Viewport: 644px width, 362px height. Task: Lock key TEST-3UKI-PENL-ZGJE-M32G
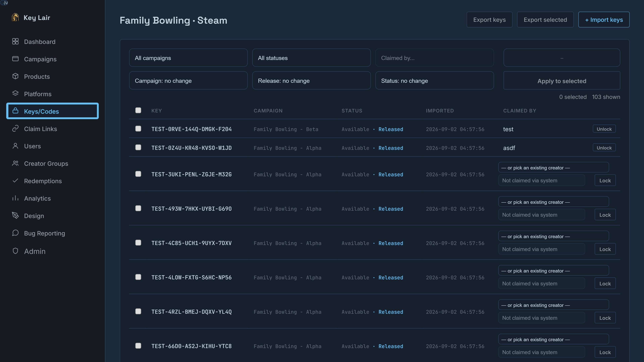click(605, 180)
